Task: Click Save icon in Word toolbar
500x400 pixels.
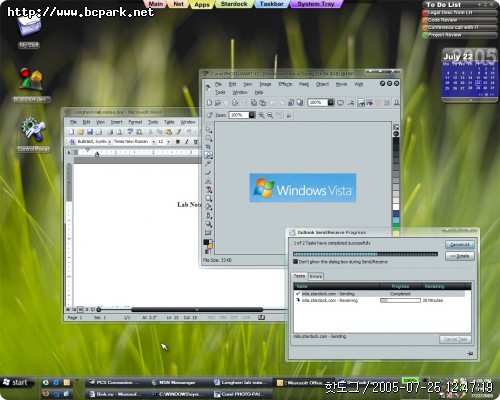Action: (x=90, y=132)
